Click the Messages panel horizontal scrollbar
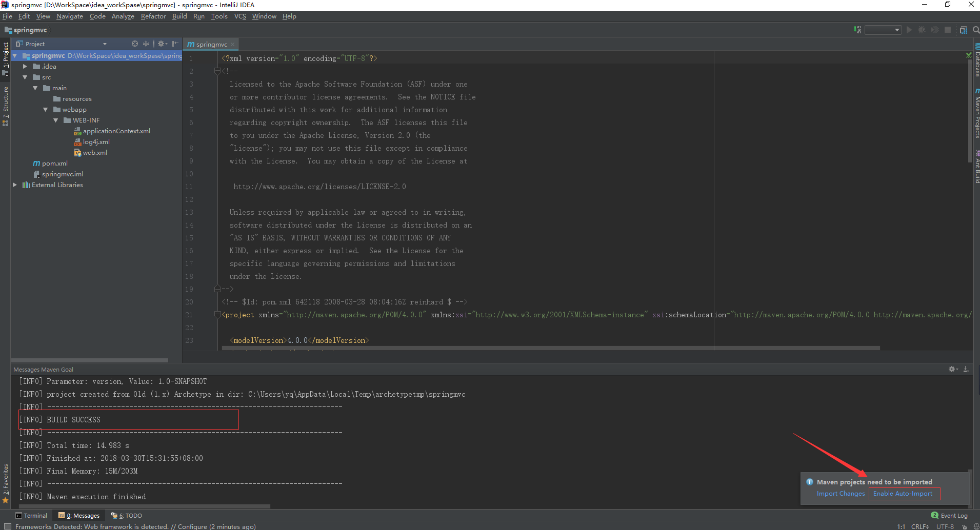The height and width of the screenshot is (530, 980). 145,506
